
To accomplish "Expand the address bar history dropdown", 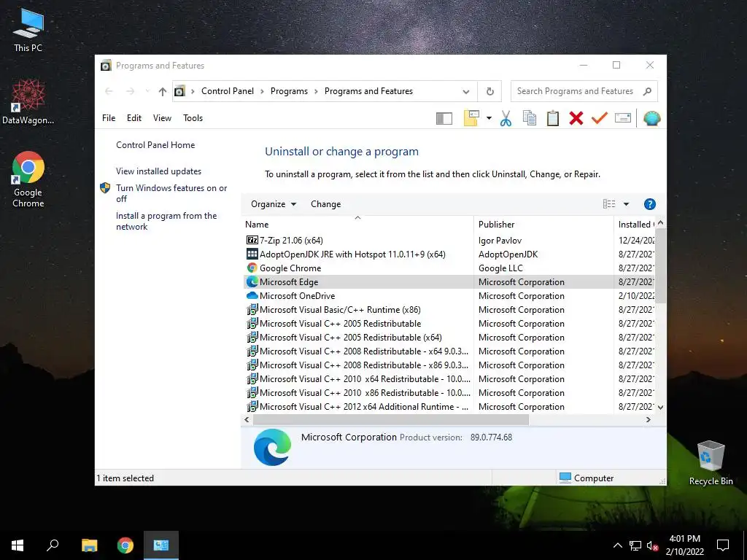I will point(466,91).
